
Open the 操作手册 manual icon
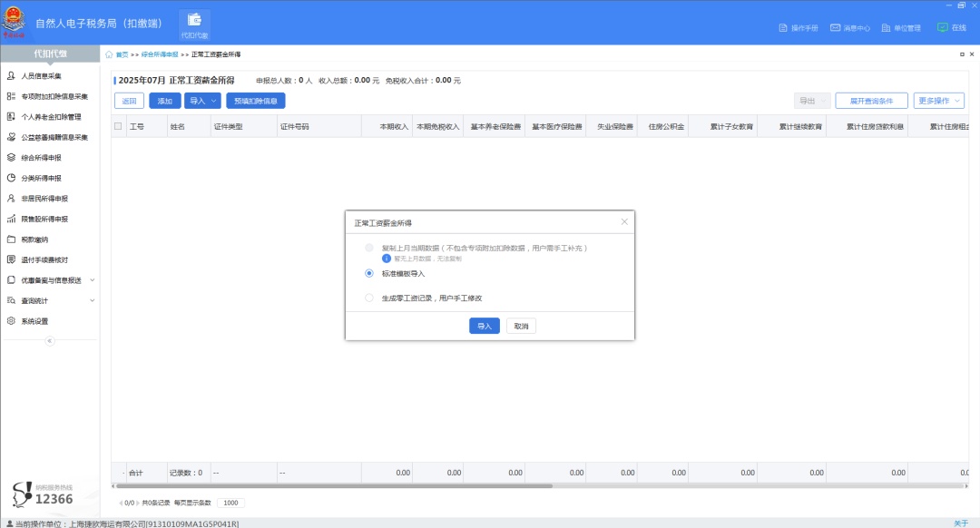pos(784,28)
